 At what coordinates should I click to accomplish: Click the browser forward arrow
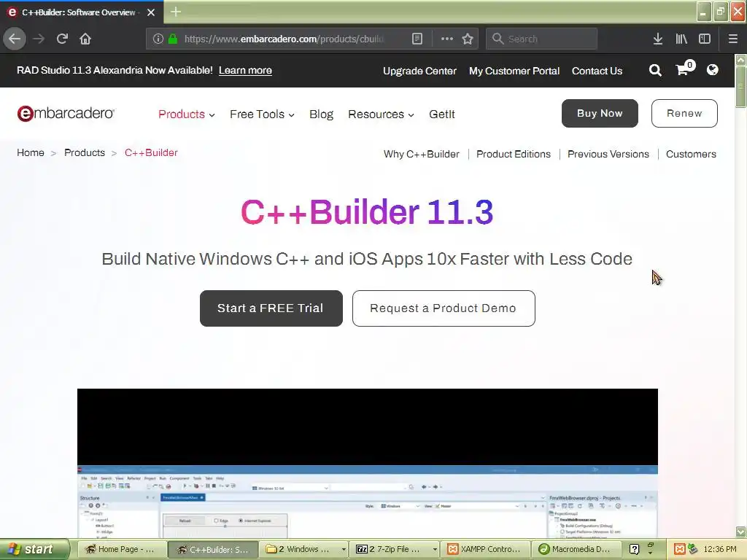pos(39,39)
